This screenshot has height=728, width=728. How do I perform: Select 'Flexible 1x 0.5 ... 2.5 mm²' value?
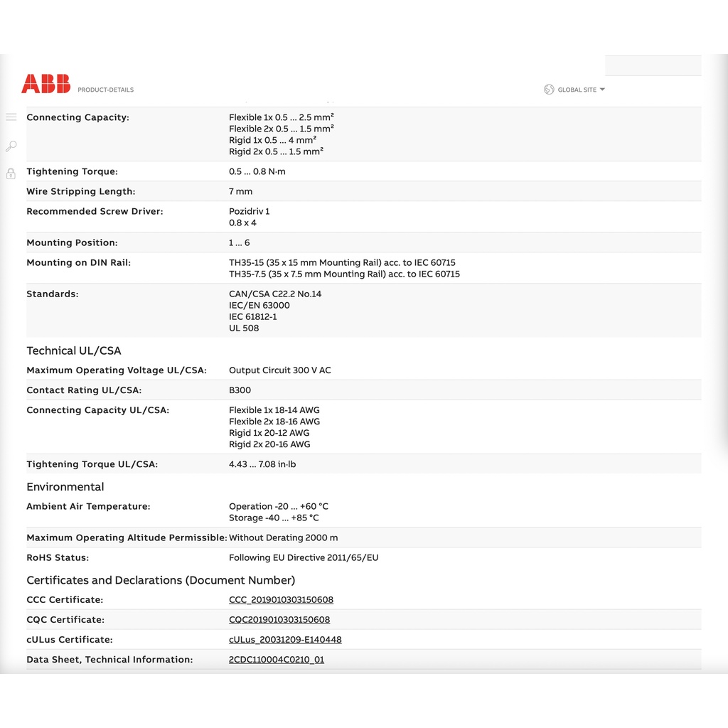[x=282, y=117]
